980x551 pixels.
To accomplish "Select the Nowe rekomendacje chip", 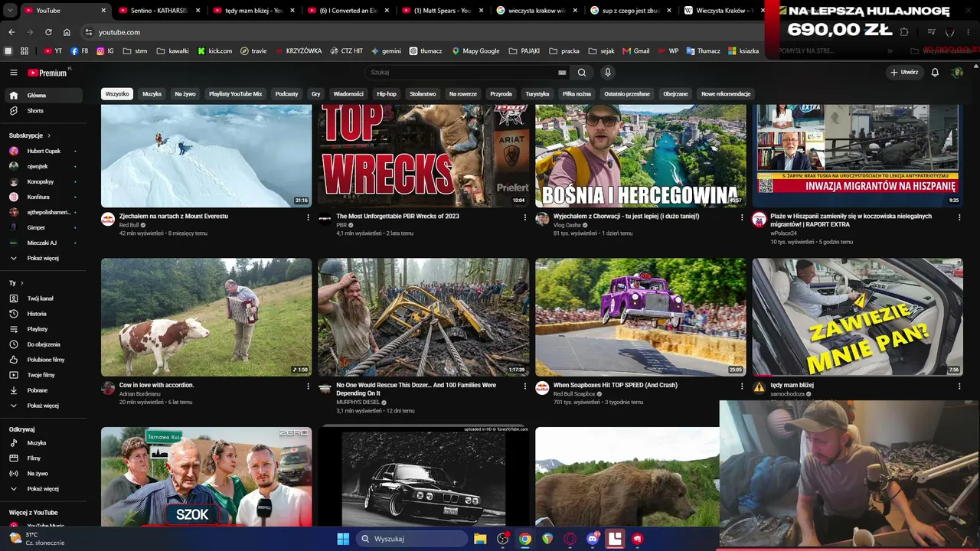I will pos(726,94).
